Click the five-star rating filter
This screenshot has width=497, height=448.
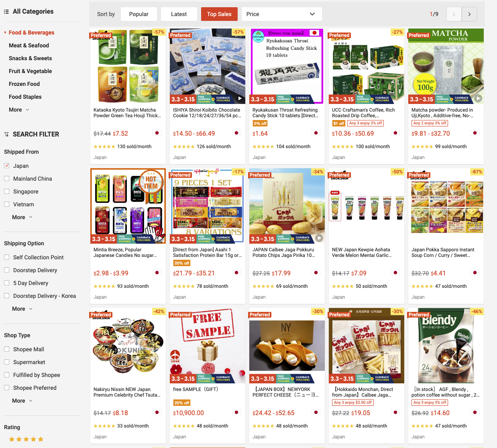coord(26,439)
